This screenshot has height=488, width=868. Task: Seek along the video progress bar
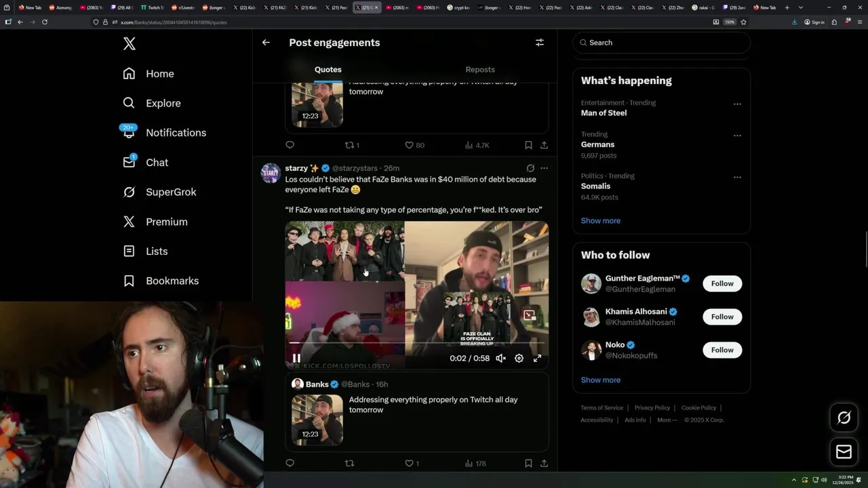[416, 344]
